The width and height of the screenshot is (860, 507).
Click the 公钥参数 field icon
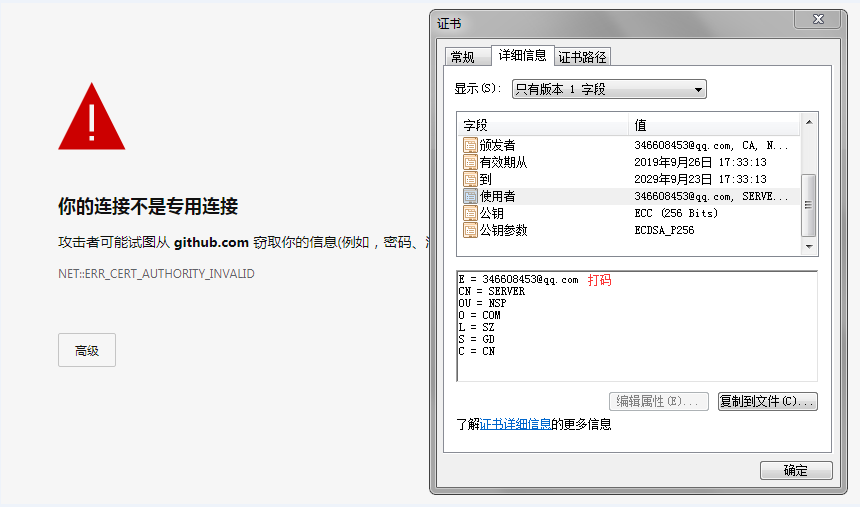(469, 231)
